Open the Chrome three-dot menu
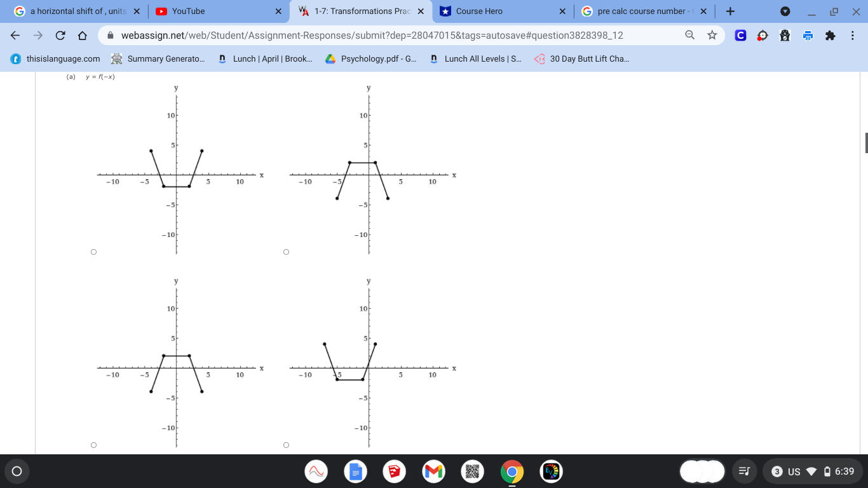The height and width of the screenshot is (488, 868). (853, 36)
